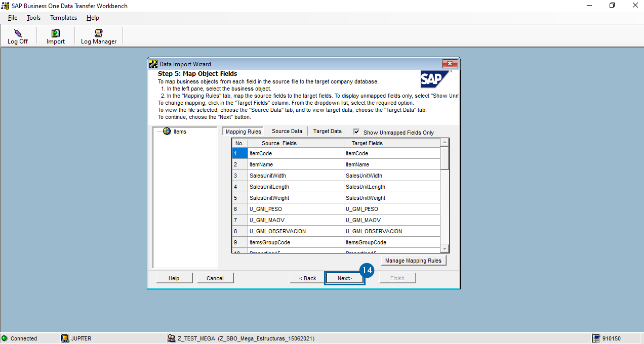Click the Data Transfer Workbench title icon
The width and height of the screenshot is (644, 344).
coord(6,6)
